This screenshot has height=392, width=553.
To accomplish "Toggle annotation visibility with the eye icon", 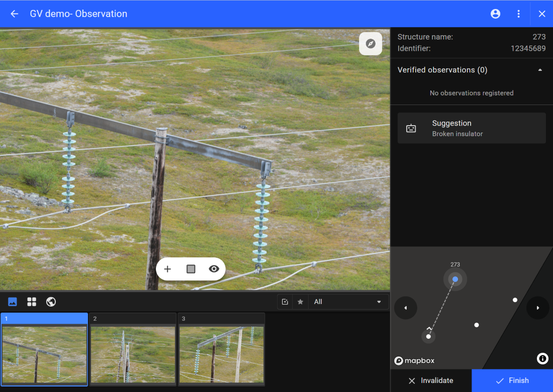I will pos(213,269).
